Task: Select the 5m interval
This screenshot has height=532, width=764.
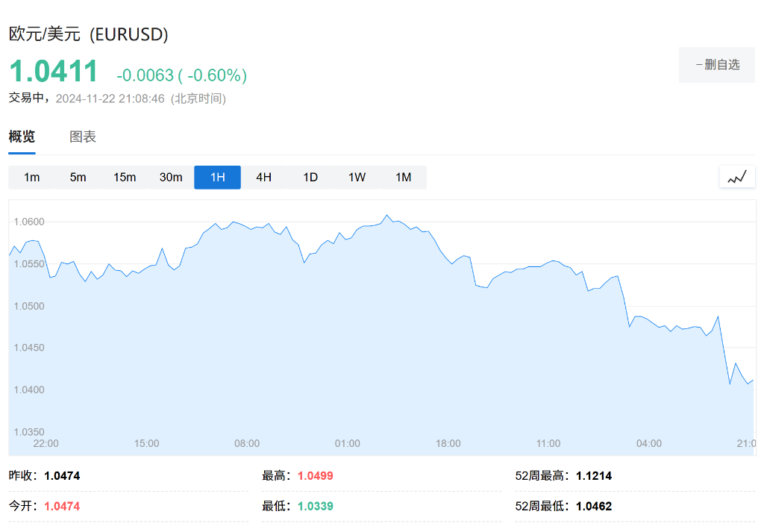Action: pos(78,178)
